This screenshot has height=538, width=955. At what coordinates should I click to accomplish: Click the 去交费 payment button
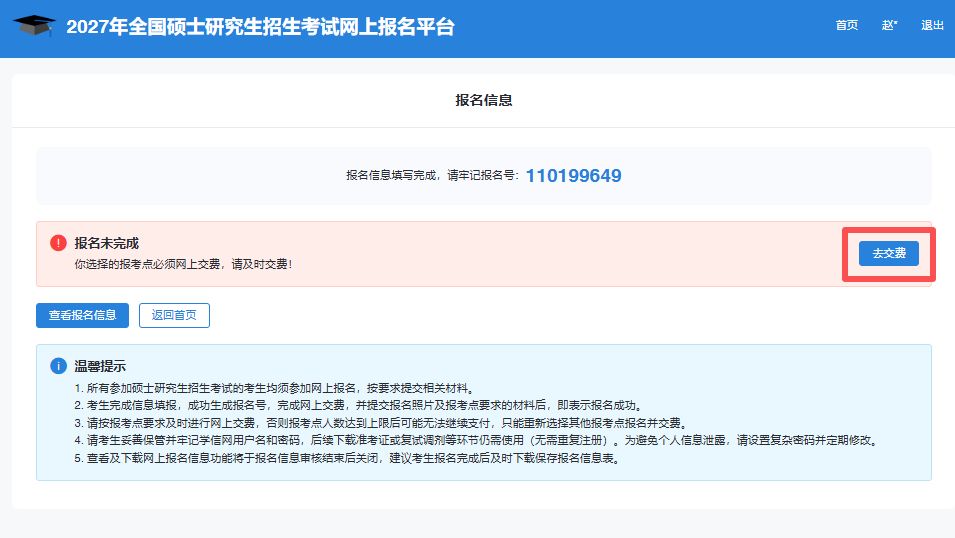click(x=889, y=253)
